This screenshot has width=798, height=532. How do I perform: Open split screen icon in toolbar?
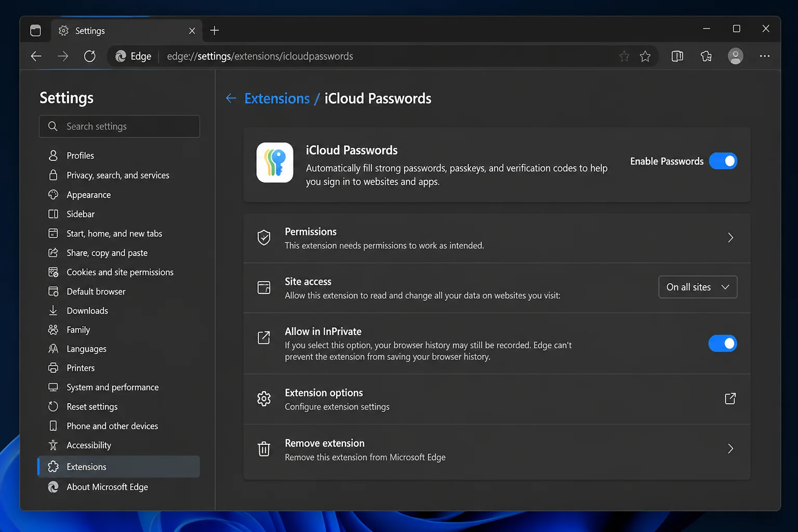tap(677, 56)
